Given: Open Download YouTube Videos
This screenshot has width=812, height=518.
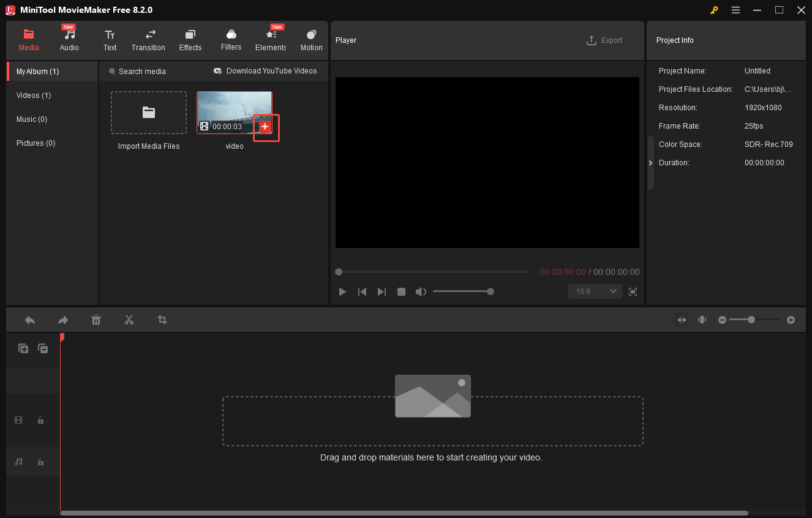Looking at the screenshot, I should coord(265,71).
